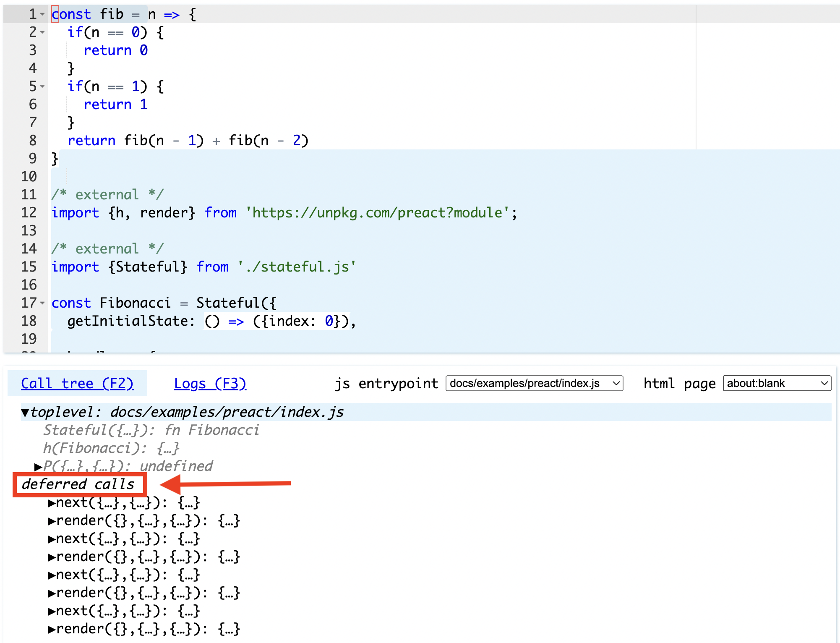Click line number 12 in the gutter
This screenshot has width=840, height=643.
coord(29,213)
